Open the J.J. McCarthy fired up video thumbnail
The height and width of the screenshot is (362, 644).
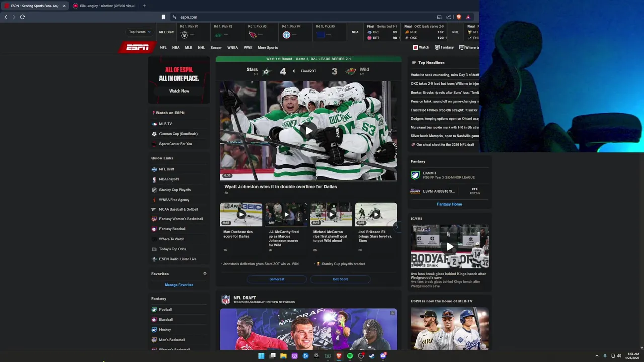(x=286, y=215)
